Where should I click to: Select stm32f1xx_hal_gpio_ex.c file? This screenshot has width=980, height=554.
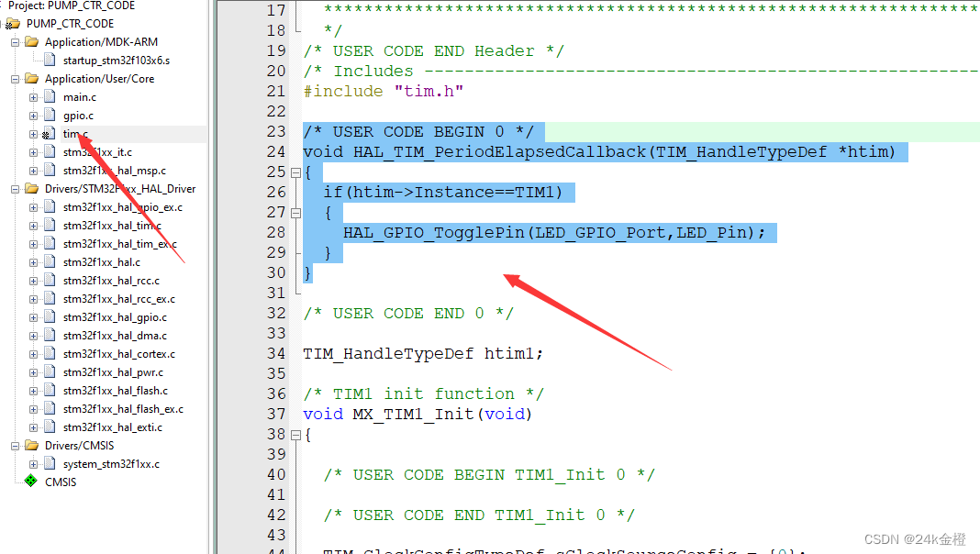click(123, 207)
